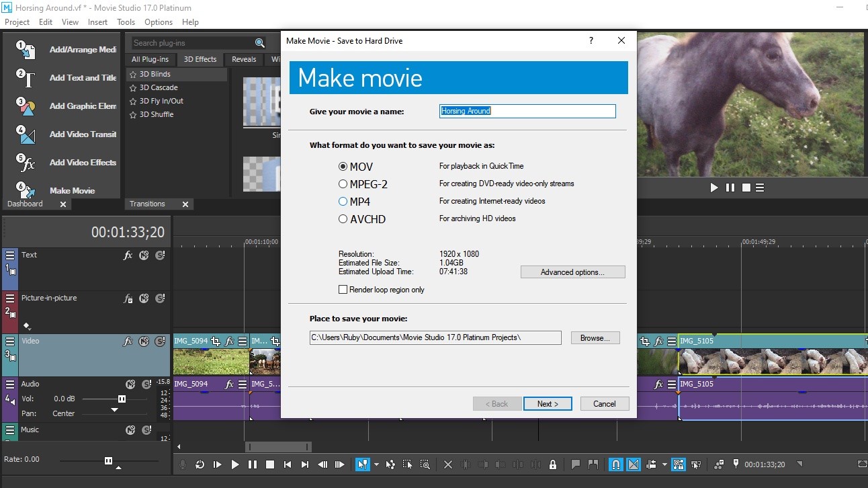Open the Tools menu
This screenshot has width=868, height=488.
click(126, 22)
